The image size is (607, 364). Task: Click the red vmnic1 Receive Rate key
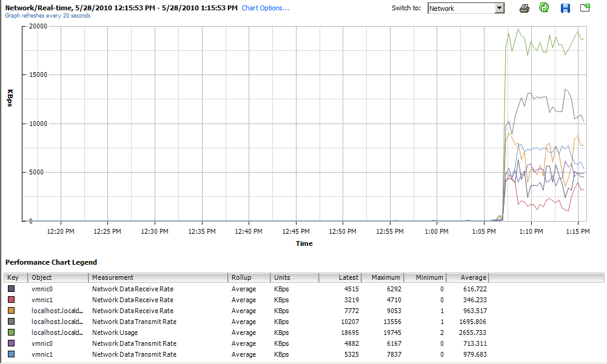click(11, 300)
